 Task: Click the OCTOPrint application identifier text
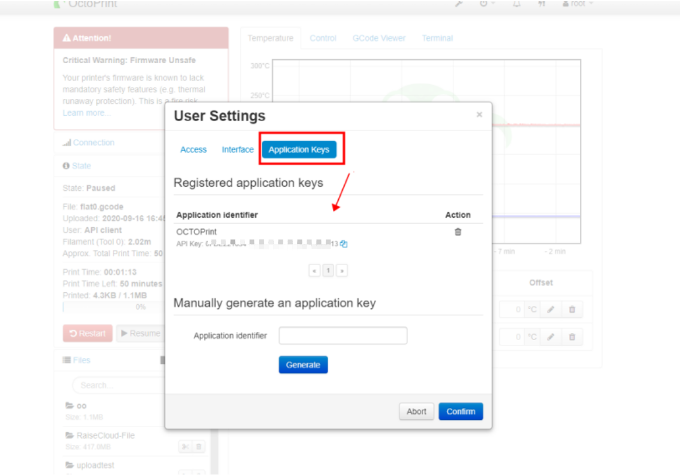pyautogui.click(x=196, y=232)
